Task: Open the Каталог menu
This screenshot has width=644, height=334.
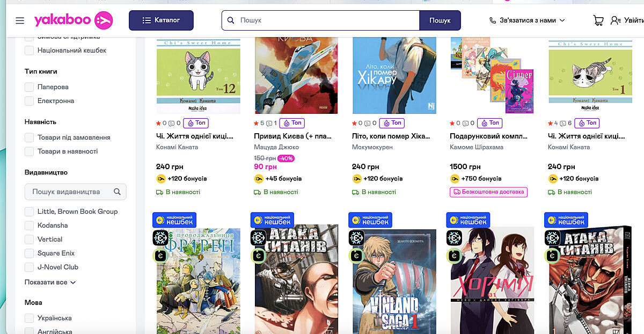Action: click(161, 20)
